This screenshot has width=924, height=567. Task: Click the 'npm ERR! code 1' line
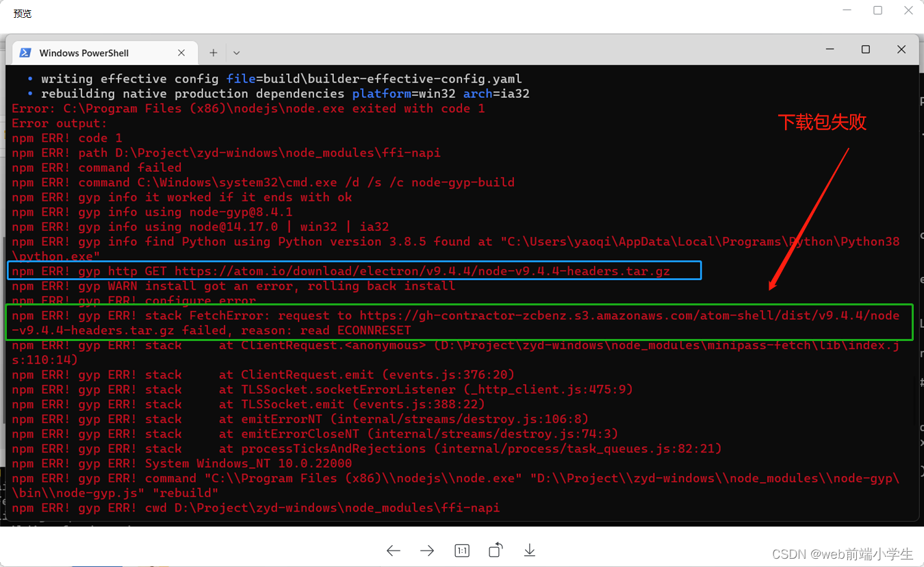coord(67,138)
